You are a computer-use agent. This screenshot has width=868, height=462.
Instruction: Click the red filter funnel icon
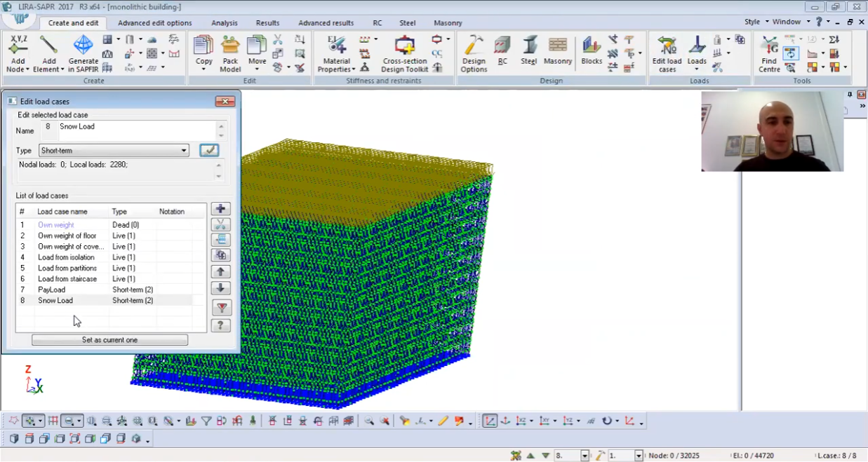click(221, 308)
